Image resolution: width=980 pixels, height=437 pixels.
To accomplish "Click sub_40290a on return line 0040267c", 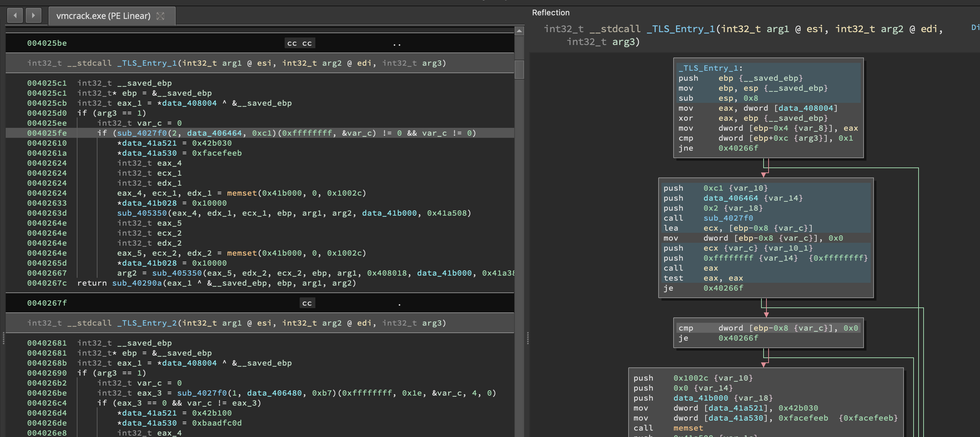I will point(137,283).
